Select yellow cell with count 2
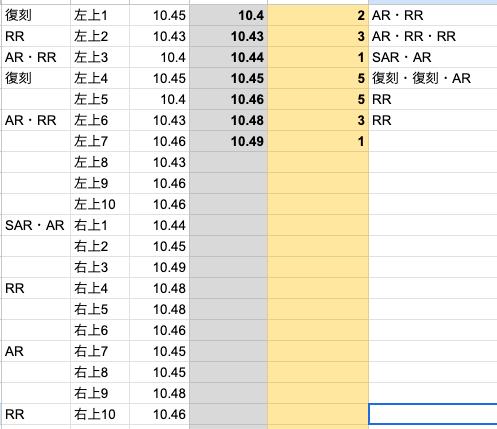This screenshot has height=429, width=497. [x=318, y=15]
